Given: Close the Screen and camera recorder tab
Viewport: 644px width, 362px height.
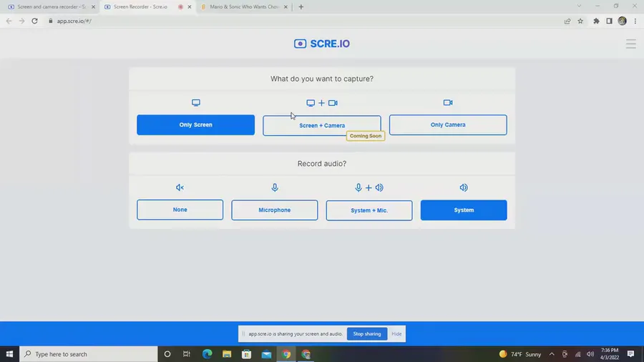Looking at the screenshot, I should click(x=93, y=6).
